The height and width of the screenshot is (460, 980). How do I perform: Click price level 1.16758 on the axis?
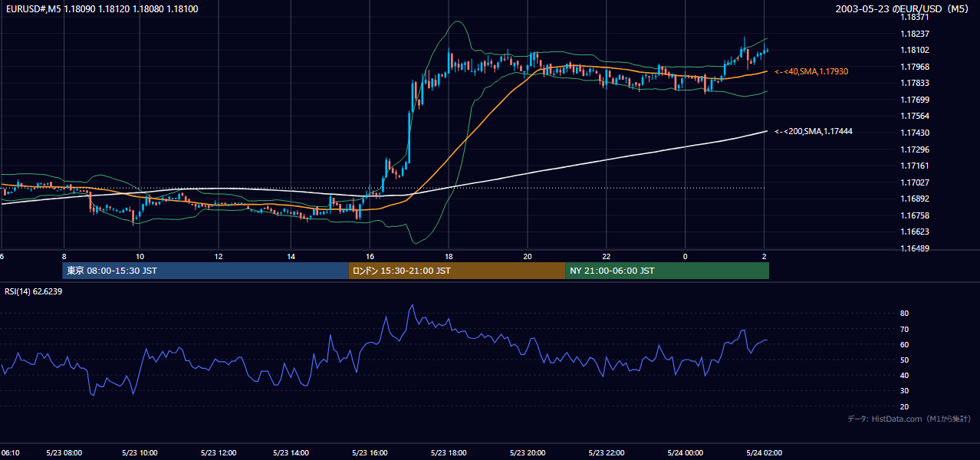(916, 215)
